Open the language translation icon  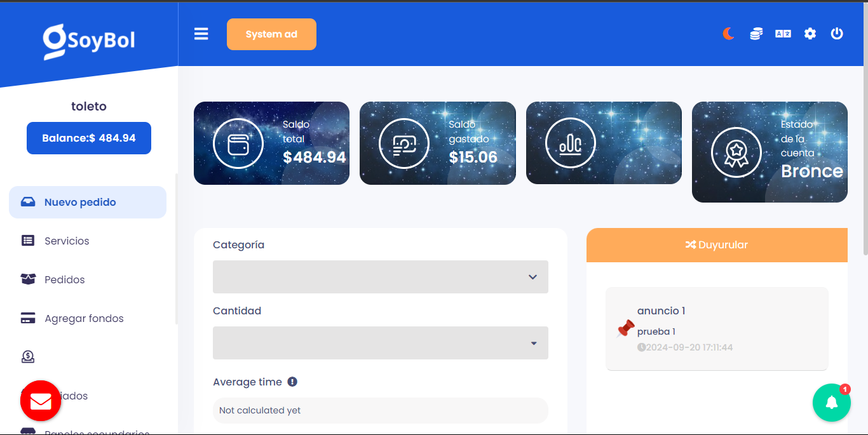click(x=783, y=34)
